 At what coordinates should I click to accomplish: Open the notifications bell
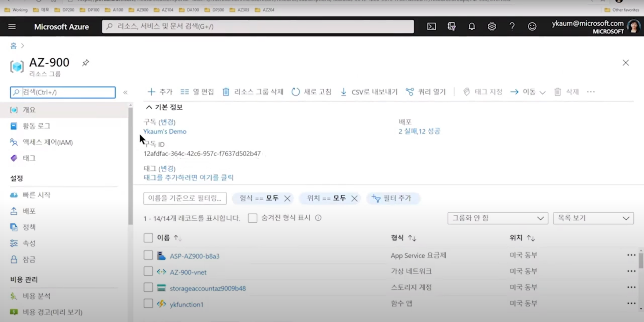(472, 26)
